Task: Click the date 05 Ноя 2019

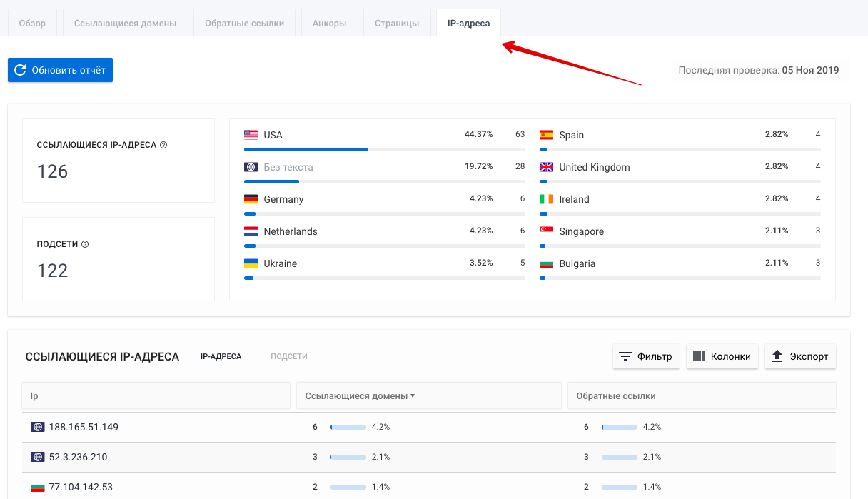Action: pyautogui.click(x=810, y=70)
